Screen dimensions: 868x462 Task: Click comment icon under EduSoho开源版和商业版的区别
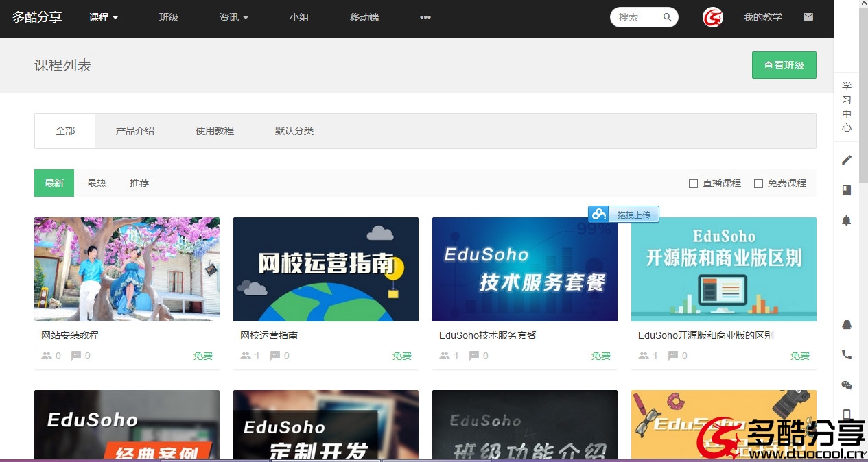(x=673, y=356)
